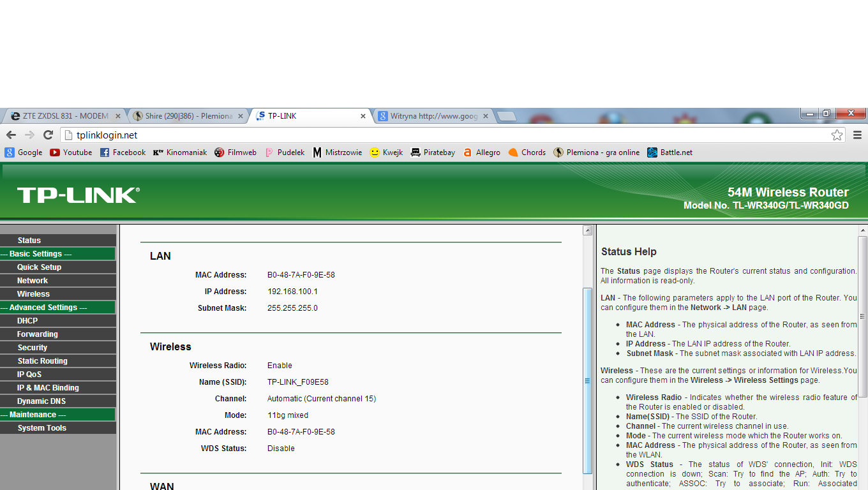Open the Plemiona - gra online bookmark
Viewport: 868px width, 490px height.
click(x=596, y=152)
